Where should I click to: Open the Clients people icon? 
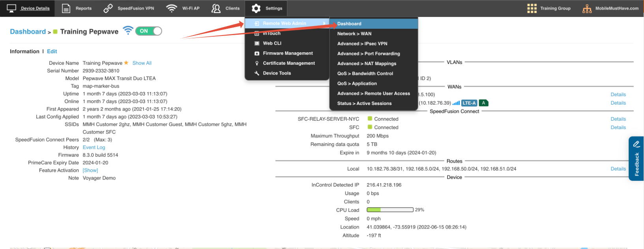pyautogui.click(x=216, y=8)
